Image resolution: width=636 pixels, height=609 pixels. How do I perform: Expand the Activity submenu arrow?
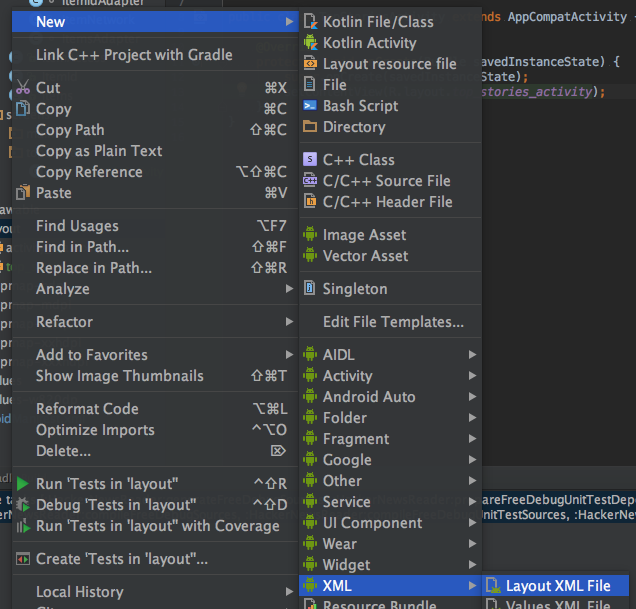tap(472, 375)
